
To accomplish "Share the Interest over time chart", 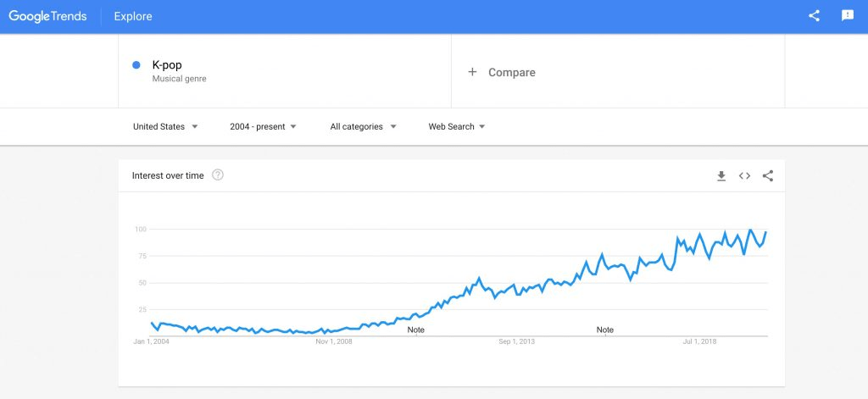I will (768, 176).
